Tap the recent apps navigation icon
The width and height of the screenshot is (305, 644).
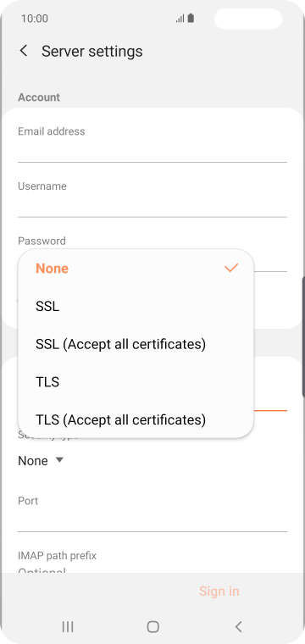(x=68, y=626)
